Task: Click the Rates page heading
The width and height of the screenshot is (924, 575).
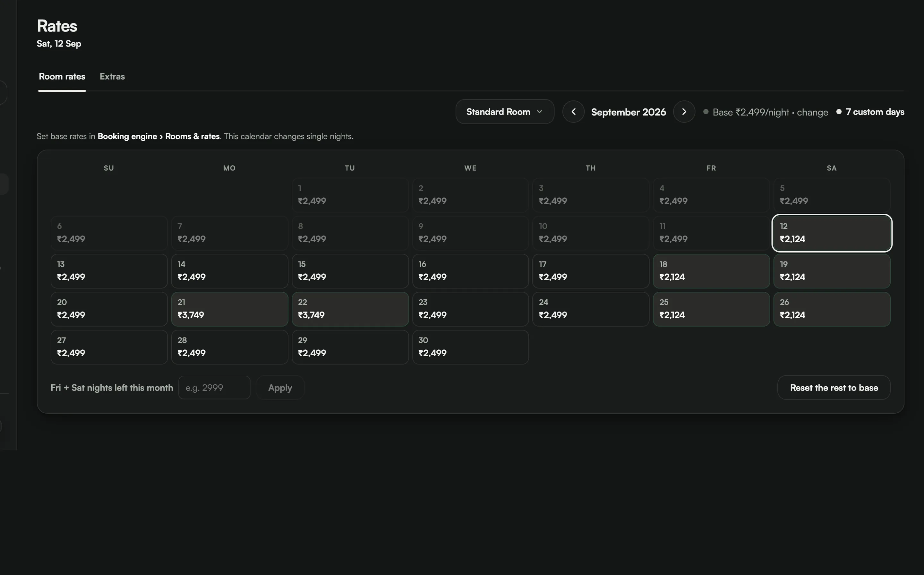Action: pos(57,26)
